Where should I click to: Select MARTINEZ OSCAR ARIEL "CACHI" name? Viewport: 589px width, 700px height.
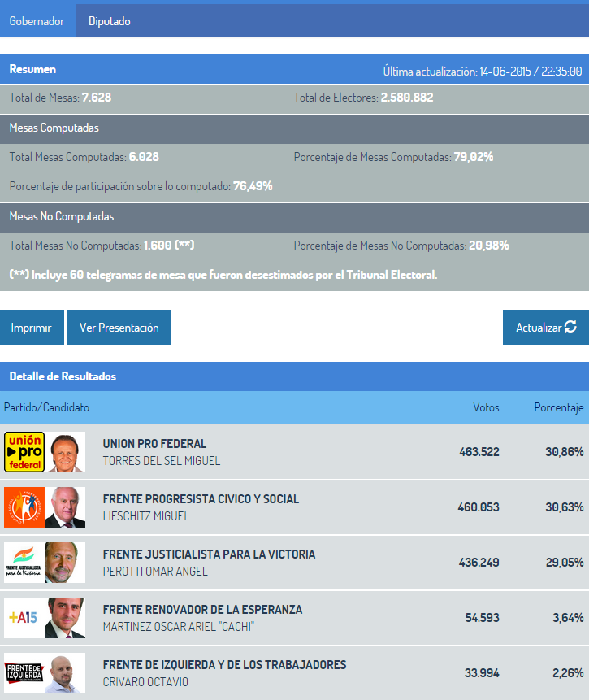tap(179, 627)
